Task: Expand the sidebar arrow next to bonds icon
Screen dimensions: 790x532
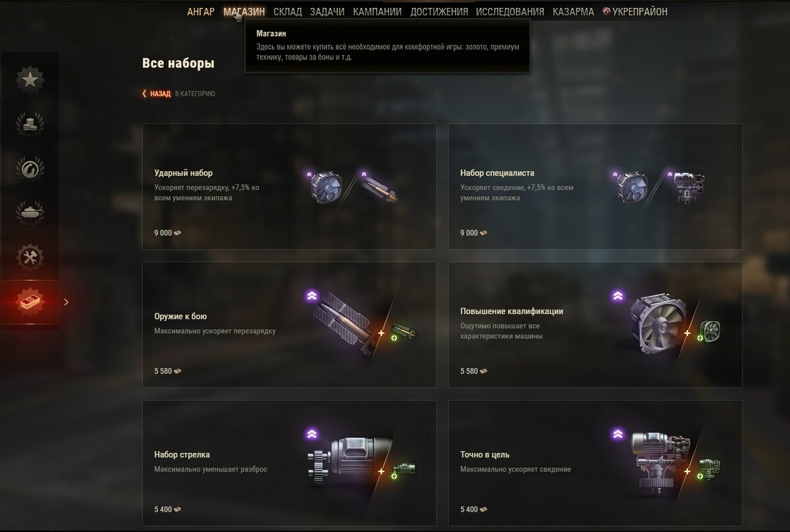Action: [66, 302]
